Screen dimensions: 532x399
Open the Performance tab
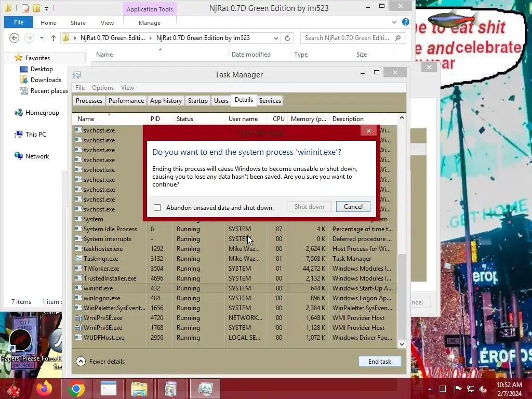click(126, 101)
